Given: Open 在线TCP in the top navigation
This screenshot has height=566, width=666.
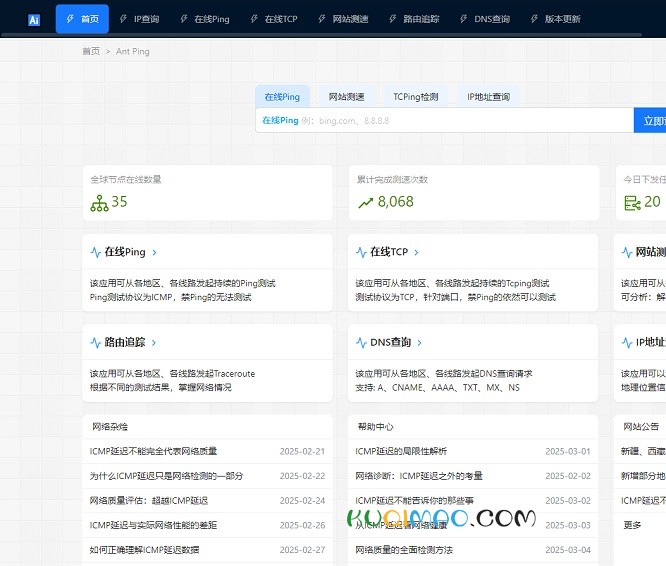Looking at the screenshot, I should pos(281,19).
